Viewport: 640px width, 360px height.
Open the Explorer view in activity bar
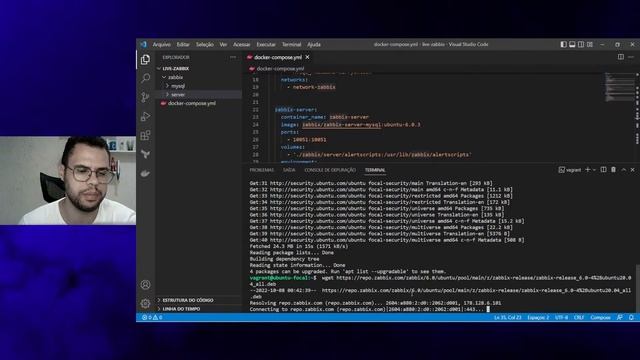145,60
